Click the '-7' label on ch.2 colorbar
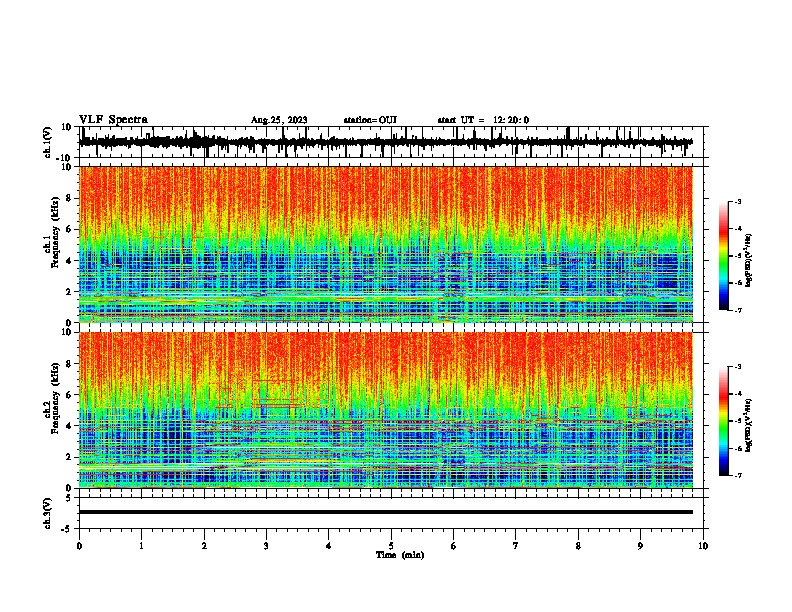The width and height of the screenshot is (792, 612). pyautogui.click(x=738, y=476)
